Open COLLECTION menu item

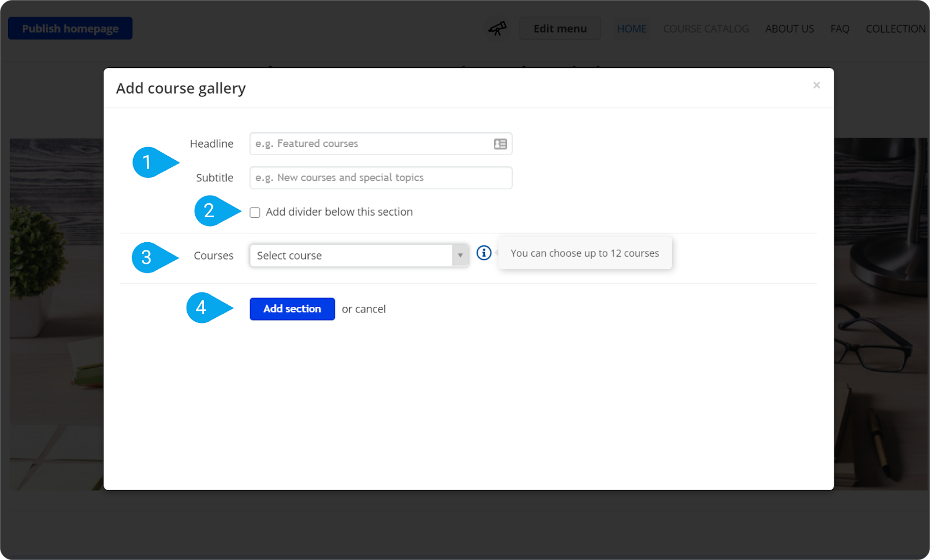(x=896, y=28)
